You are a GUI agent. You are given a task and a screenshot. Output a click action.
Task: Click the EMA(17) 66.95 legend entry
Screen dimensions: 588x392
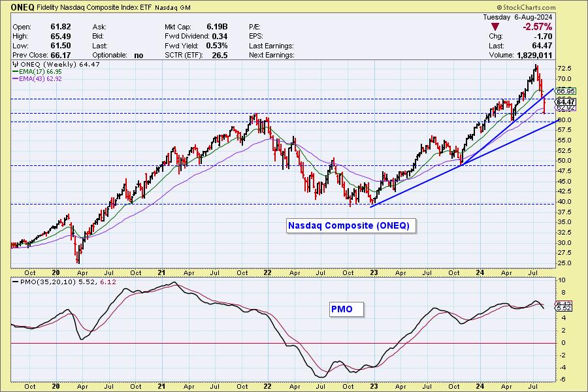tap(37, 72)
